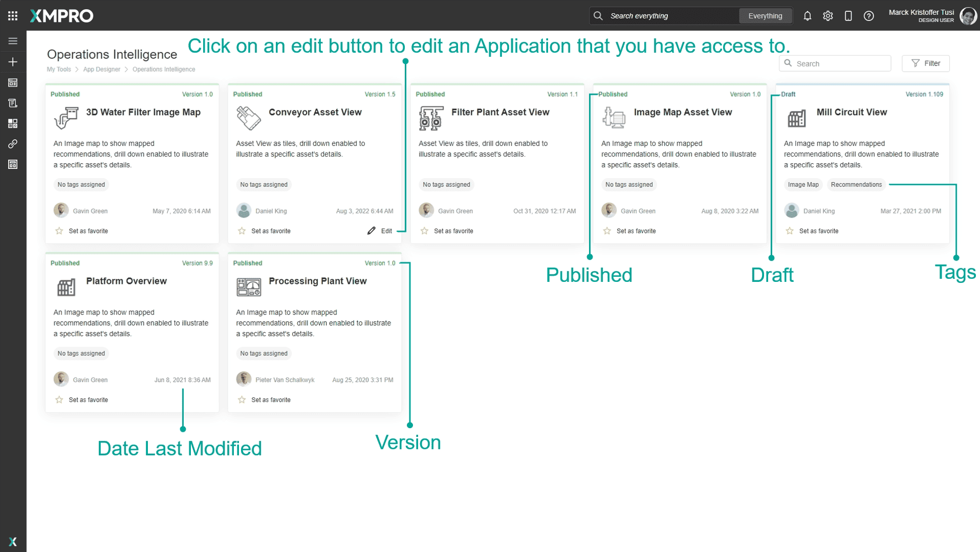The height and width of the screenshot is (552, 980).
Task: Open the settings gear icon
Action: (828, 16)
